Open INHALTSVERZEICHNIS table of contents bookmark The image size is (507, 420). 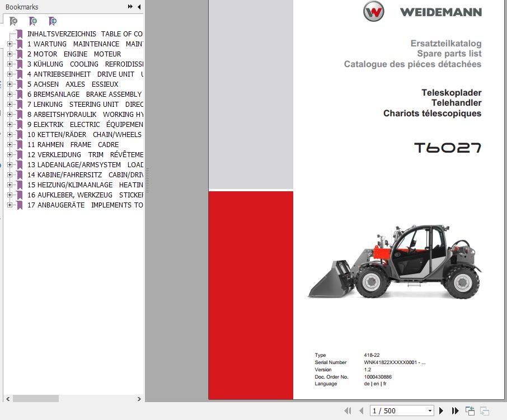click(x=85, y=34)
